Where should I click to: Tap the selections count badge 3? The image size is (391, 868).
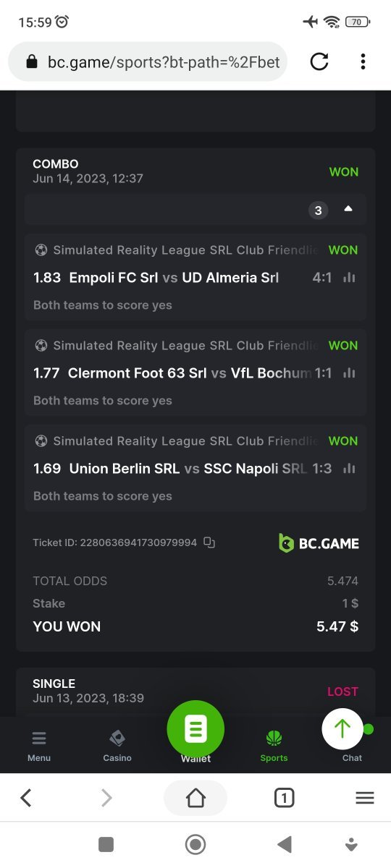318,210
